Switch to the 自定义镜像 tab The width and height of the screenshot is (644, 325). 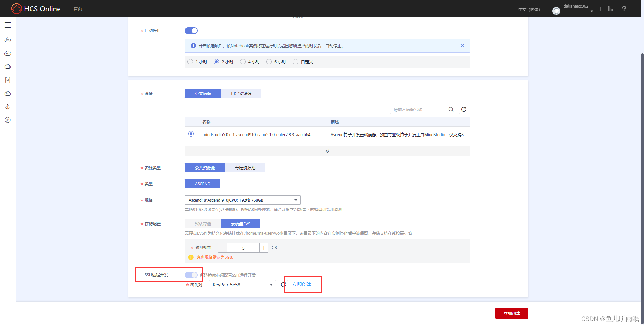241,93
